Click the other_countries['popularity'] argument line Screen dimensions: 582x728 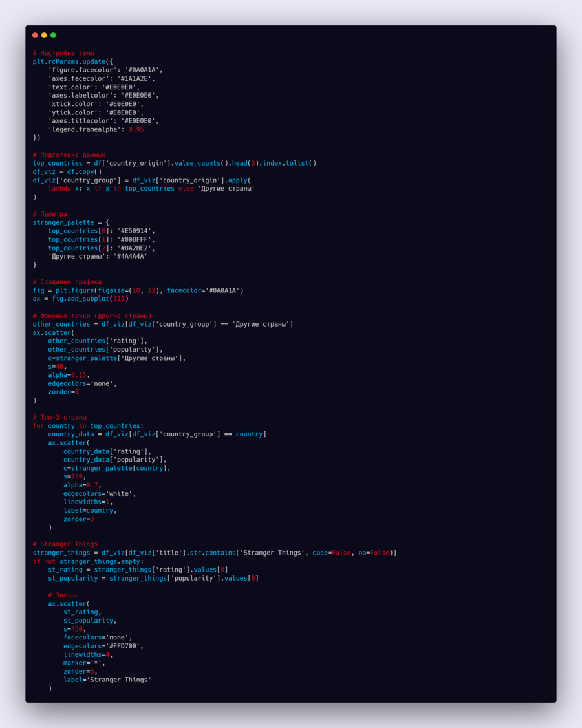(105, 350)
